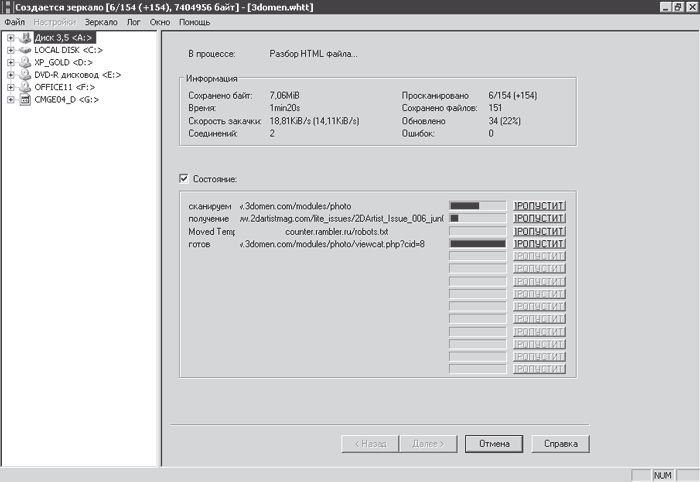Select the Диск 3,5 <A:> tree item
Screen dimensions: 700x482
click(63, 38)
